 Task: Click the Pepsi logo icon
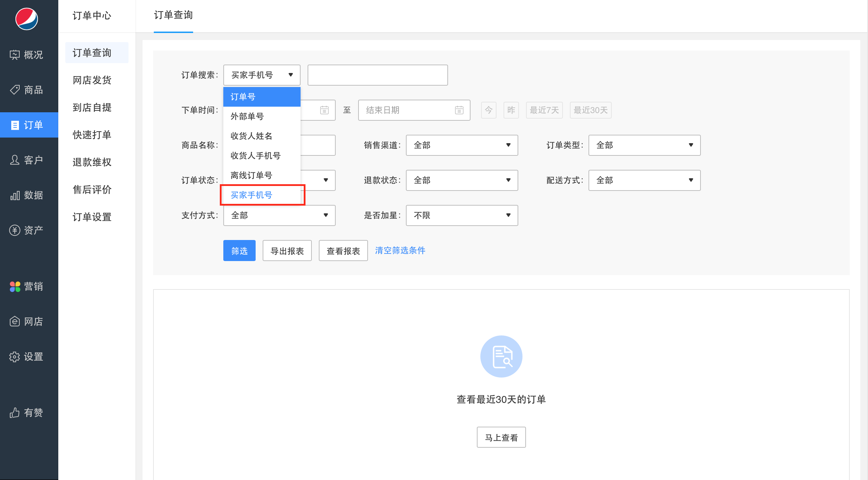(27, 19)
